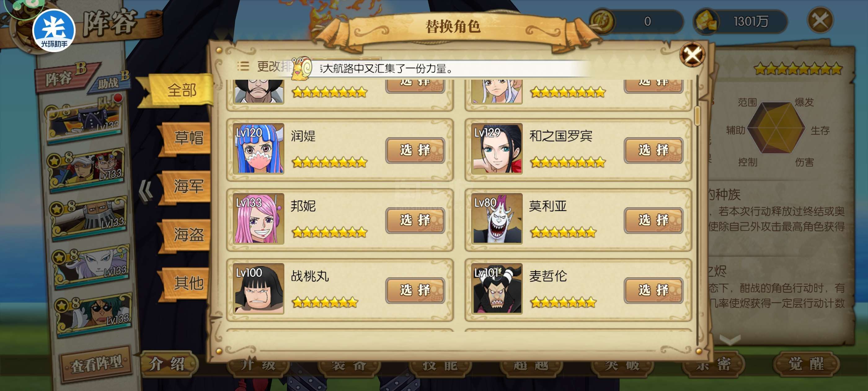Choose 润媞 with its 选择 button
Screen dimensions: 868x391
coord(415,151)
